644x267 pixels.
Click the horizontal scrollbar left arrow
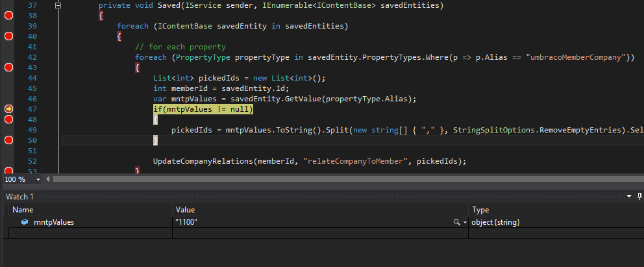(x=47, y=179)
